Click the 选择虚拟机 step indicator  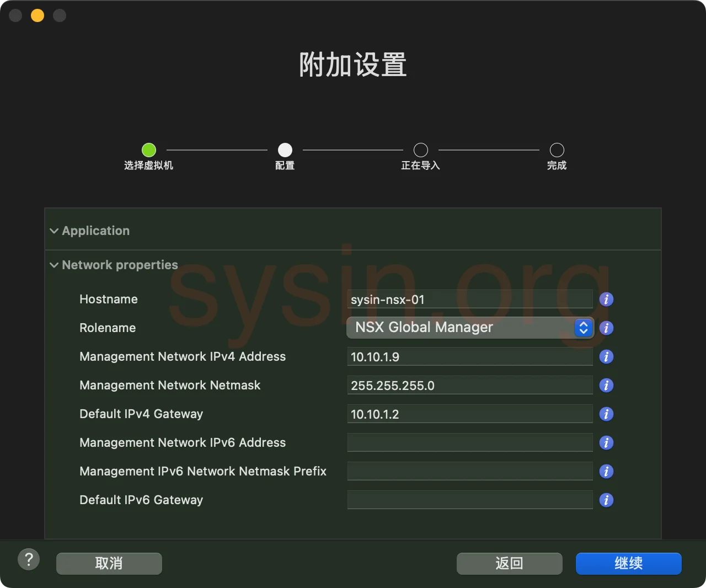(x=149, y=150)
